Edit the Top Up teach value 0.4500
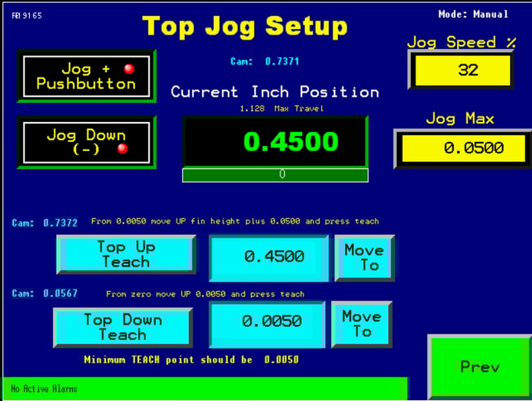This screenshot has height=401, width=532. [269, 258]
